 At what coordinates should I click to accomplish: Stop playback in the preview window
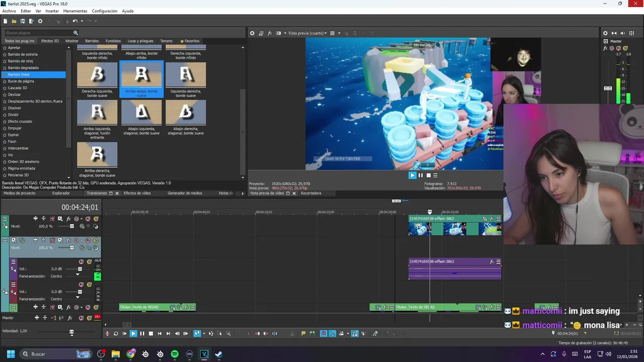(429, 175)
